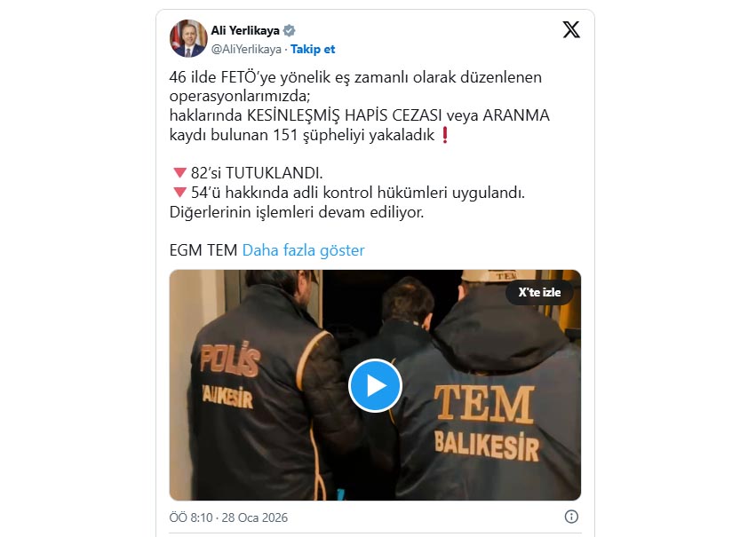Click the Ali Yerlikaya display name
756x537 pixels.
[245, 31]
